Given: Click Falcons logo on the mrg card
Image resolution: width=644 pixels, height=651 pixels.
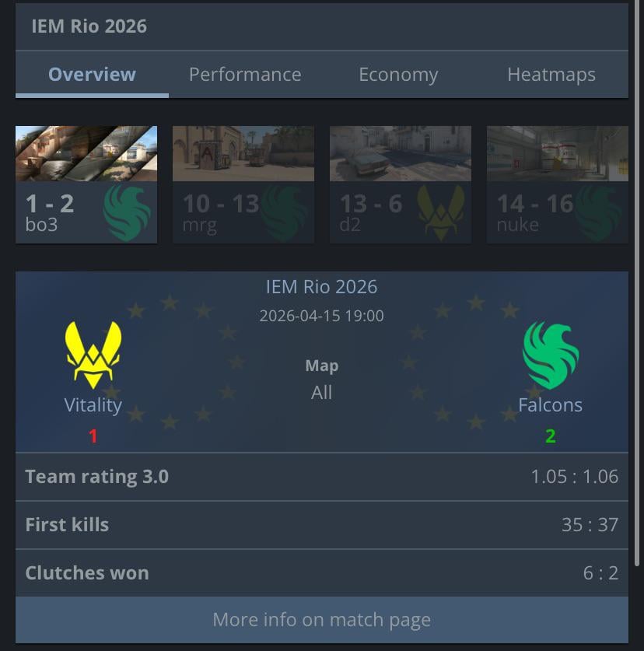Looking at the screenshot, I should pyautogui.click(x=284, y=213).
